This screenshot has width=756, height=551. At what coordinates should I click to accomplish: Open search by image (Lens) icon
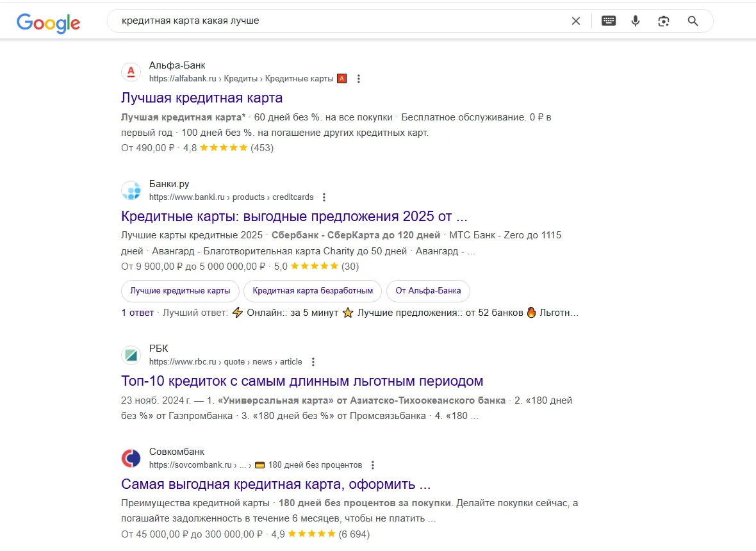click(664, 21)
